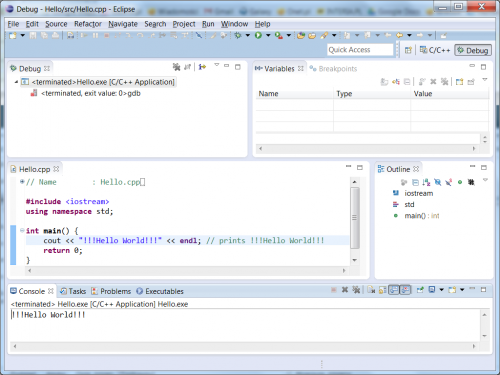Open the Executables tab
The image size is (500, 375).
[160, 291]
